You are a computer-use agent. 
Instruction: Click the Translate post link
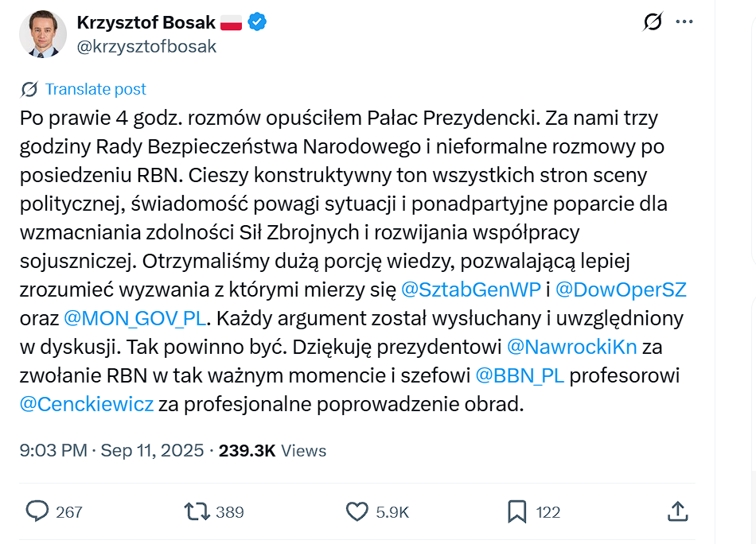click(x=95, y=89)
